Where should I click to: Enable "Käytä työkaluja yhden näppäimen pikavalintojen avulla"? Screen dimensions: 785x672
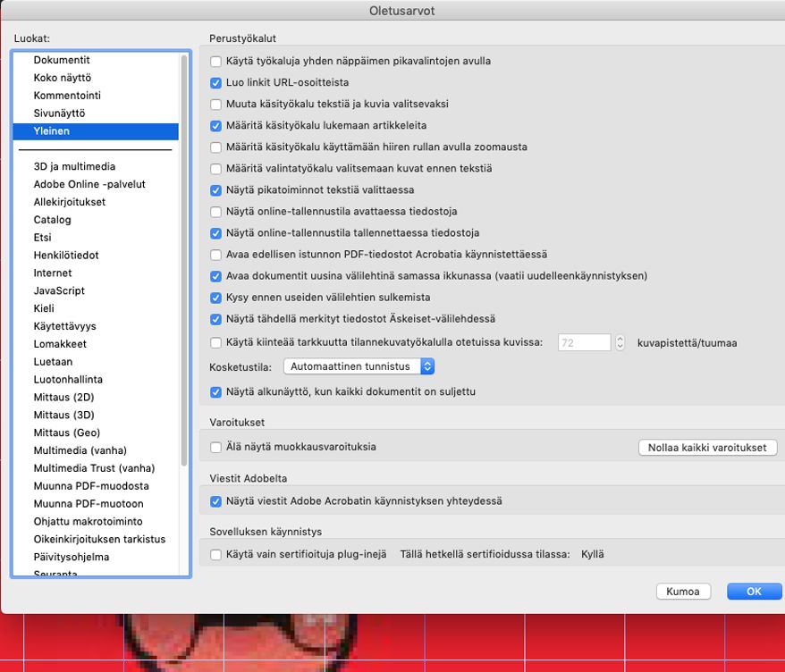pos(215,61)
